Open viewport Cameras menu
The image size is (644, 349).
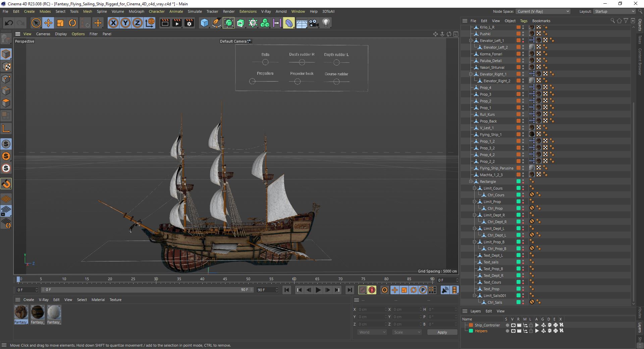pyautogui.click(x=43, y=34)
